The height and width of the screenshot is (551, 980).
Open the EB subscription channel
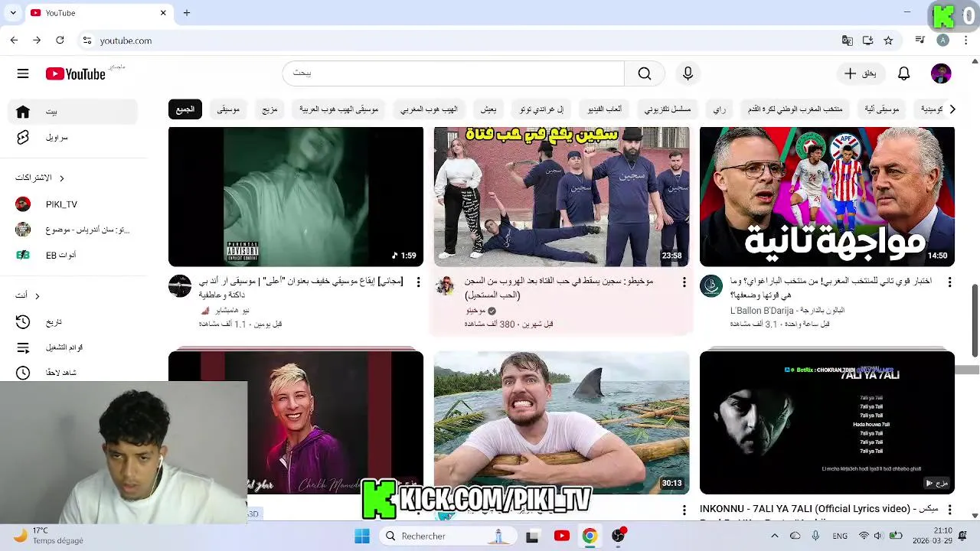click(73, 255)
